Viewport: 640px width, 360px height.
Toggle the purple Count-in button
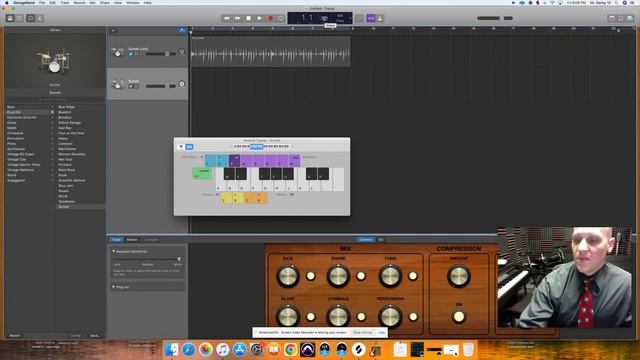(371, 18)
